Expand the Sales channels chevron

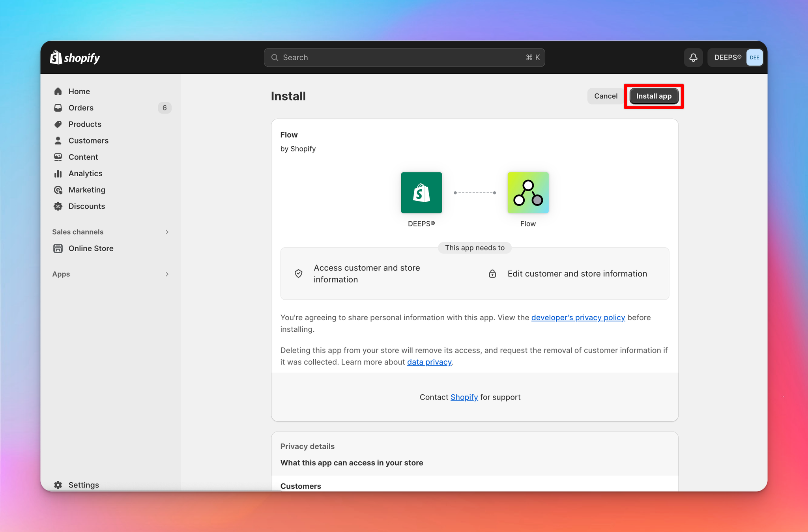coord(167,232)
